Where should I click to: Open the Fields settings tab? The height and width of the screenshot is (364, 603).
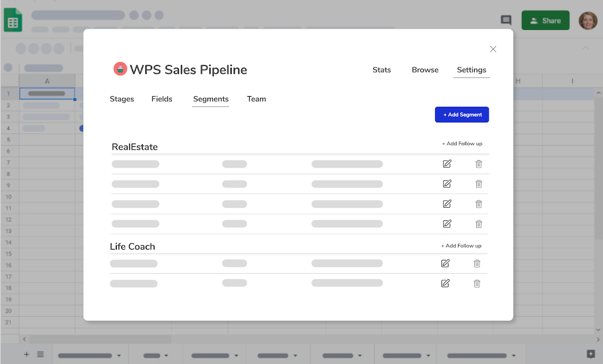point(162,99)
